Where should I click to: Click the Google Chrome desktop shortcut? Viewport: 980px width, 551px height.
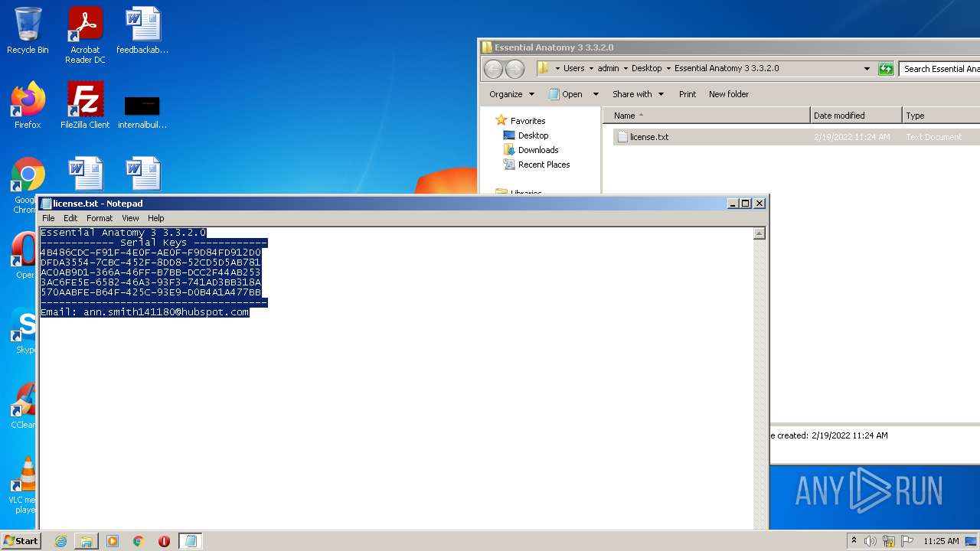[28, 184]
